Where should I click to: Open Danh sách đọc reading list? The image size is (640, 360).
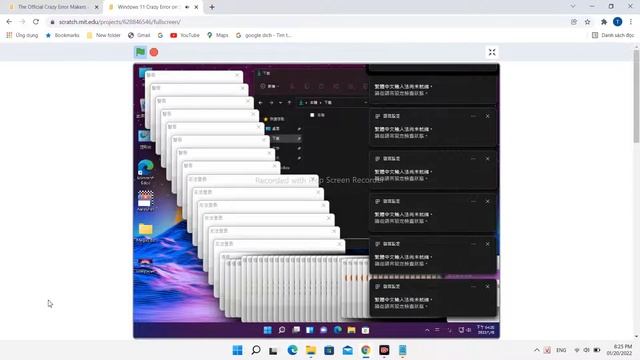point(613,36)
